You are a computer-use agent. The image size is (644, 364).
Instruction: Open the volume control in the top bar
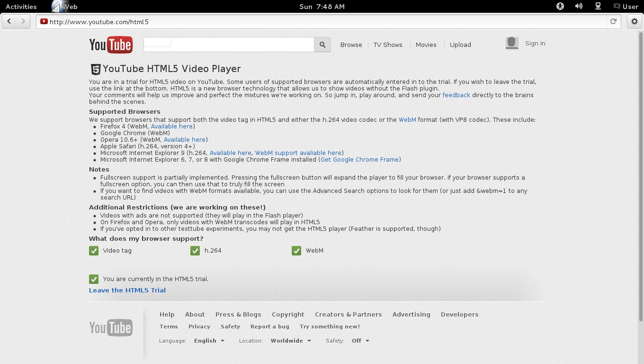tap(579, 6)
